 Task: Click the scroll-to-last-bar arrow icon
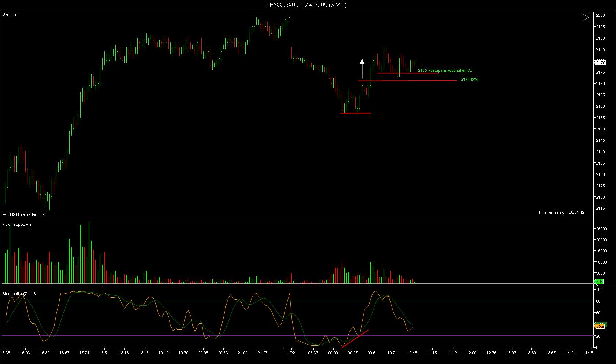(586, 17)
